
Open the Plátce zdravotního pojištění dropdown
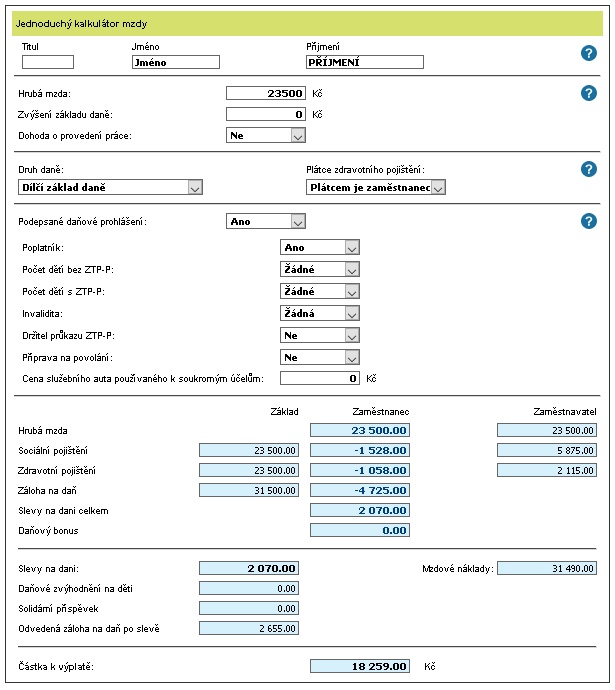[375, 187]
